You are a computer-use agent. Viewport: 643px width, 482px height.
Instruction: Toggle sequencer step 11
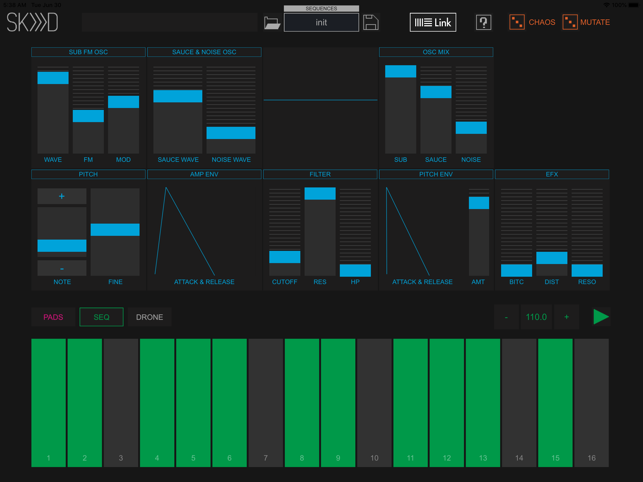410,402
